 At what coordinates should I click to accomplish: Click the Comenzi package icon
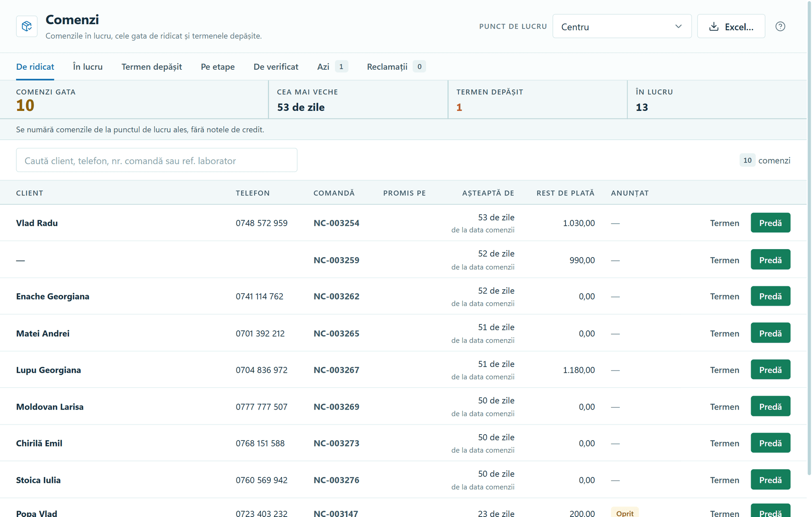[27, 26]
